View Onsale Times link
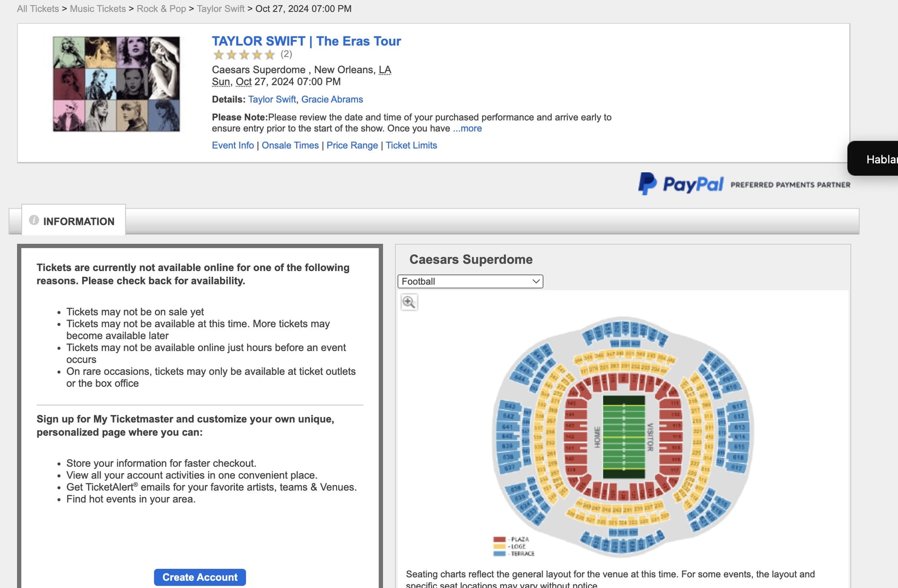This screenshot has height=588, width=898. 290,145
